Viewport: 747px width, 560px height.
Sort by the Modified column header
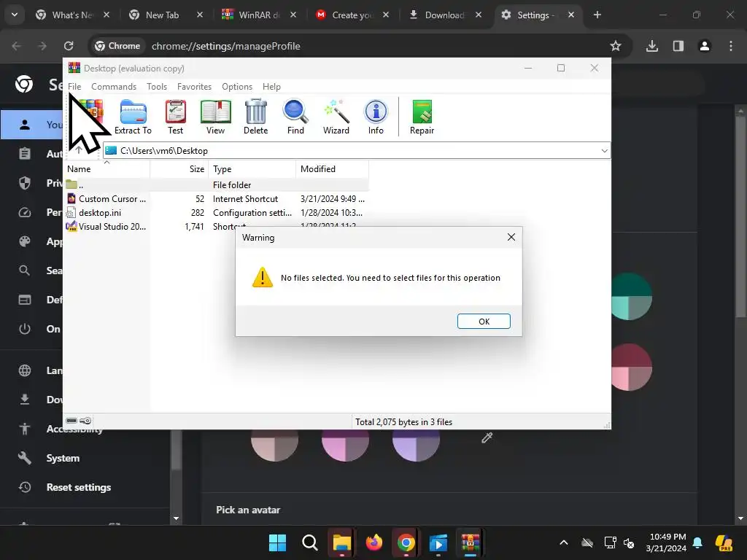point(332,169)
